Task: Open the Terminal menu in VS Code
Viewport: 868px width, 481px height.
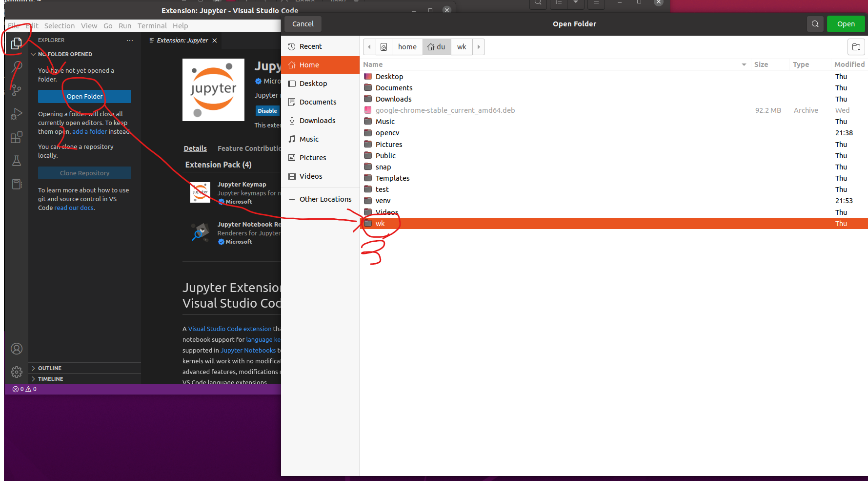Action: pos(152,26)
